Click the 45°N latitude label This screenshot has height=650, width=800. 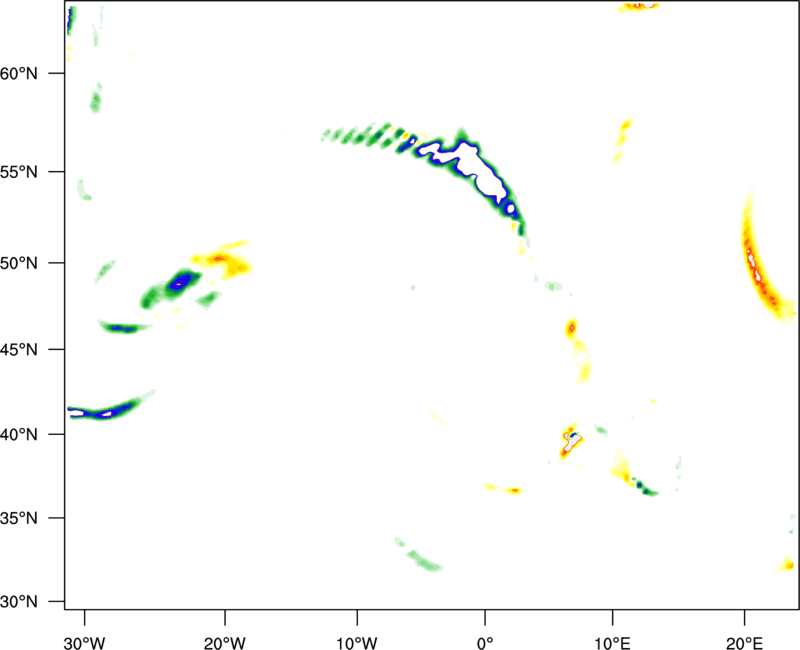(19, 349)
